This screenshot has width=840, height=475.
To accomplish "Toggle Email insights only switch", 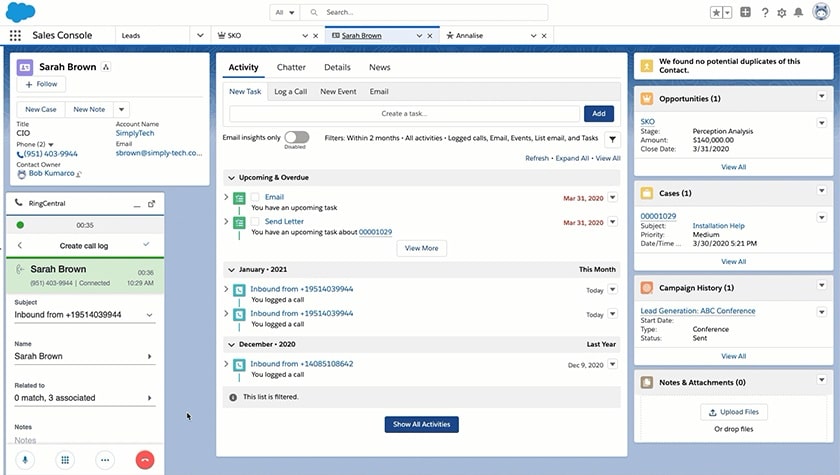I will pyautogui.click(x=297, y=137).
